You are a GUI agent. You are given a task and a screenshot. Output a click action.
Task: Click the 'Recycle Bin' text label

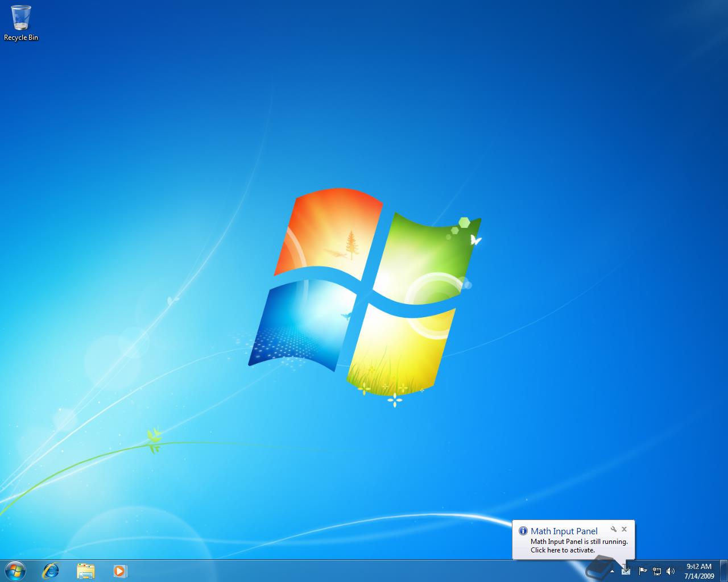point(21,38)
